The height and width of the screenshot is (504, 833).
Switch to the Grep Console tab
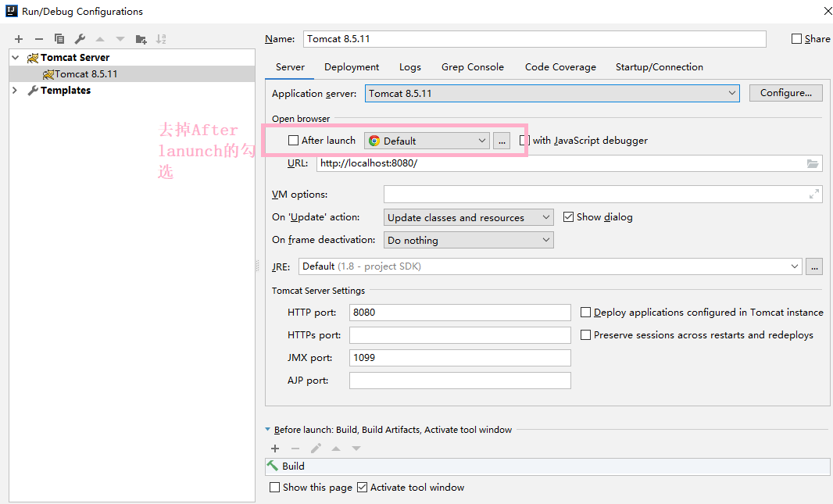point(472,67)
